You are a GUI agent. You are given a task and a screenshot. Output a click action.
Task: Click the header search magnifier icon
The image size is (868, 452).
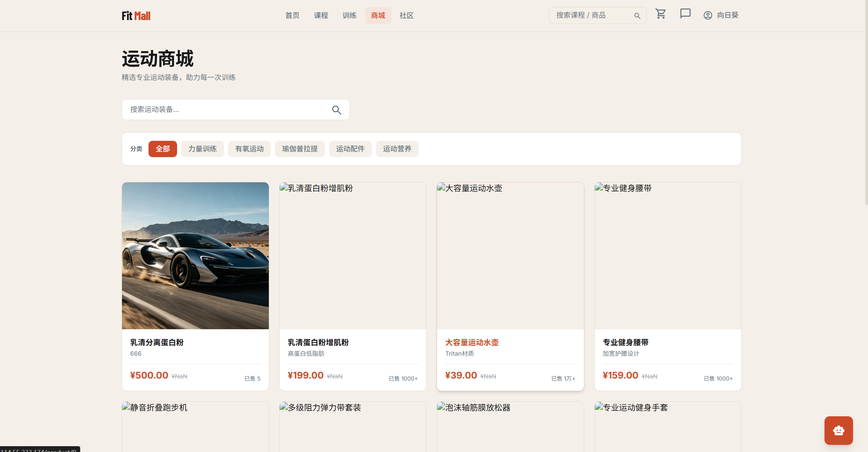(637, 16)
